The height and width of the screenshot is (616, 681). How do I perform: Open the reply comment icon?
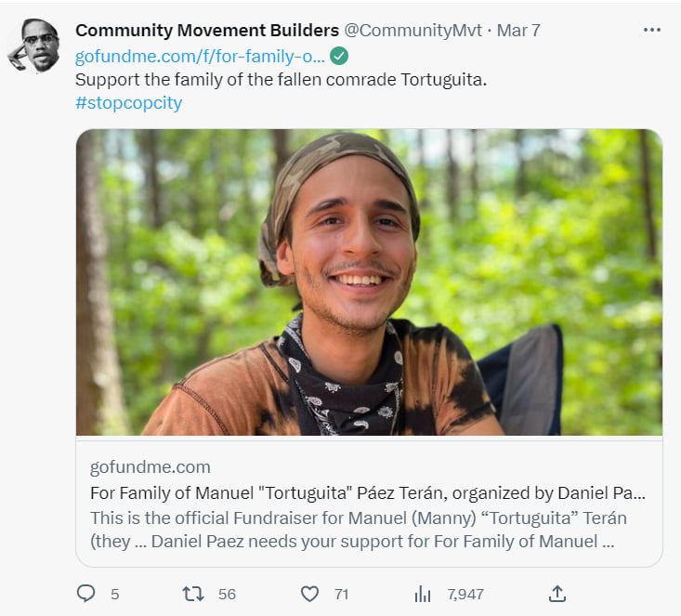tap(86, 594)
